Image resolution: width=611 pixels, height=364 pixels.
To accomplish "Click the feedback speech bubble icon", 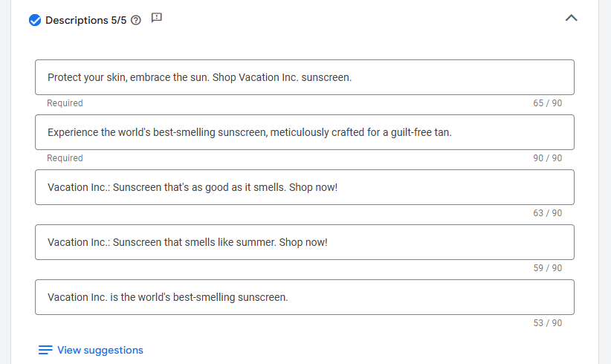I will click(156, 18).
